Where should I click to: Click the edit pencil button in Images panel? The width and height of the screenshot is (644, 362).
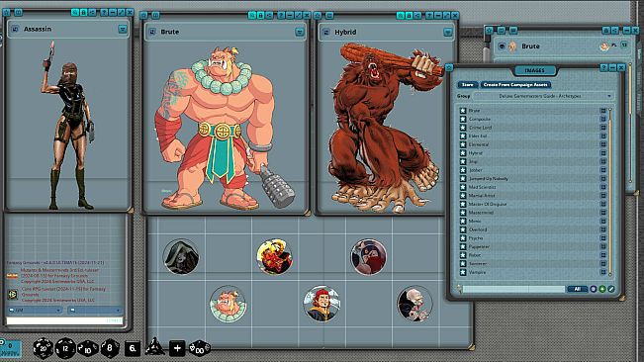tap(611, 290)
